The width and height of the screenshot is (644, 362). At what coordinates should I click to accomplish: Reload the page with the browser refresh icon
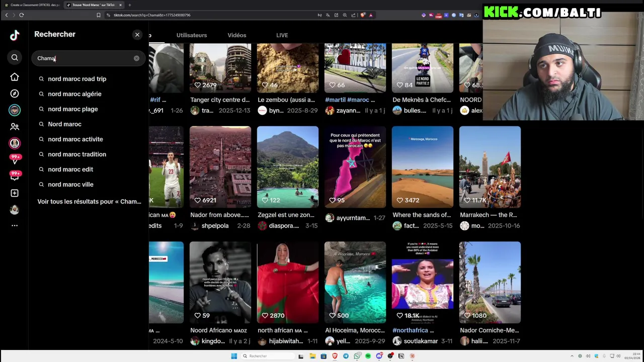tap(22, 15)
